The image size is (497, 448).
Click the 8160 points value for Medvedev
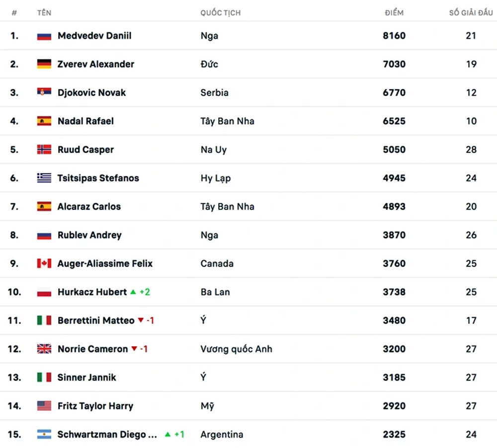(394, 35)
